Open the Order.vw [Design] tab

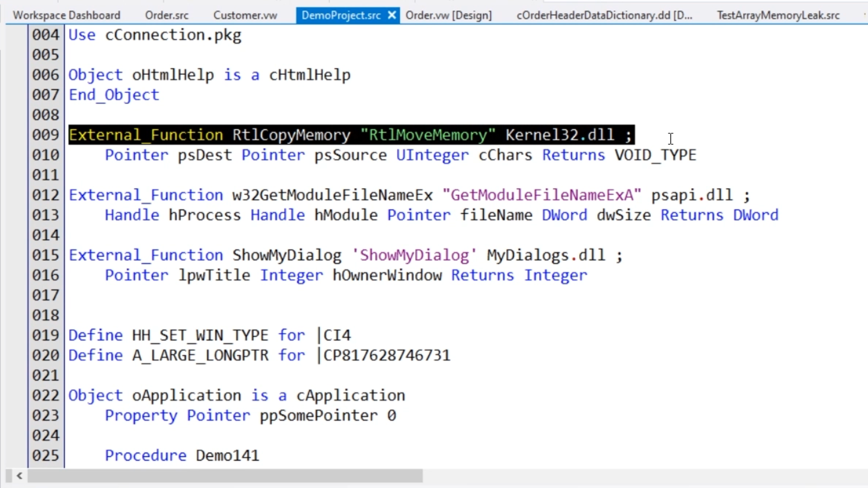[x=448, y=15]
